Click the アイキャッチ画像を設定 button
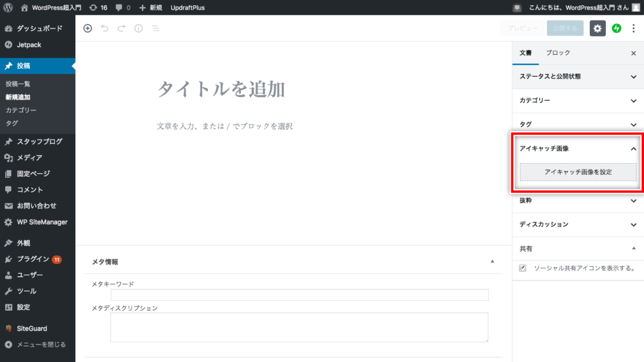 click(577, 172)
